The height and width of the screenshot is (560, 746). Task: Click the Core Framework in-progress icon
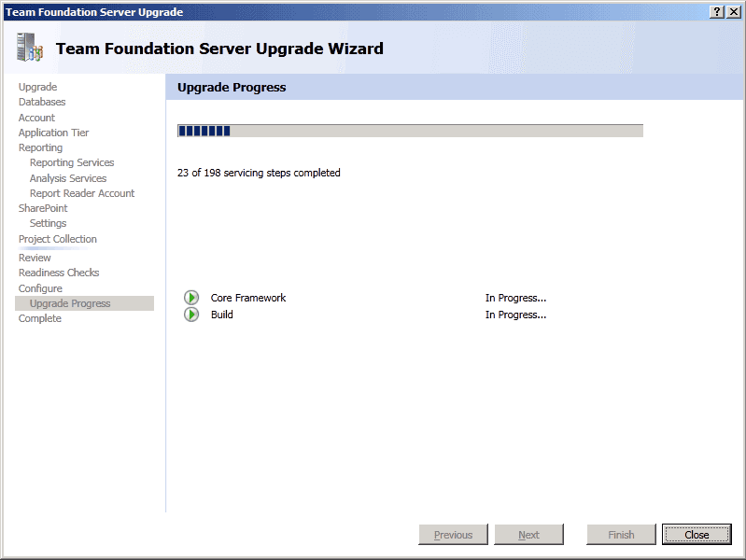point(191,298)
